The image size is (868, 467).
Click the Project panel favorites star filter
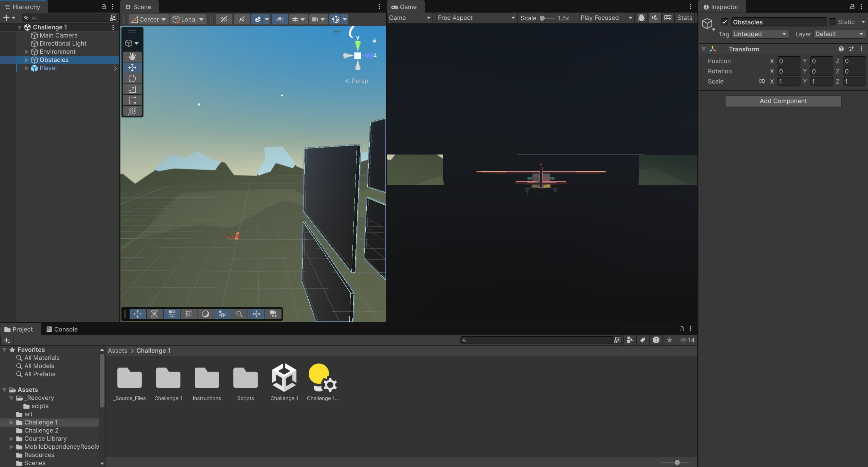[x=669, y=340]
